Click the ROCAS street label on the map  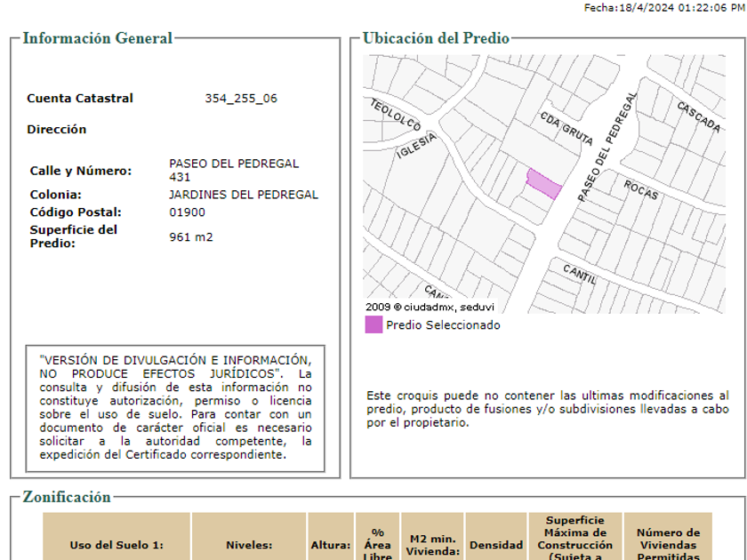coord(640,189)
